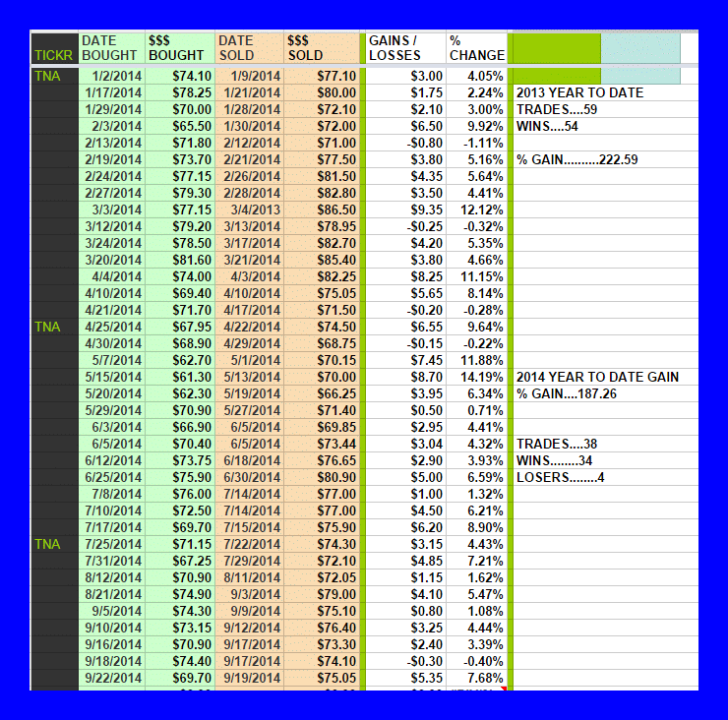Click the loss cell -$0.25
The width and height of the screenshot is (728, 720).
(405, 226)
